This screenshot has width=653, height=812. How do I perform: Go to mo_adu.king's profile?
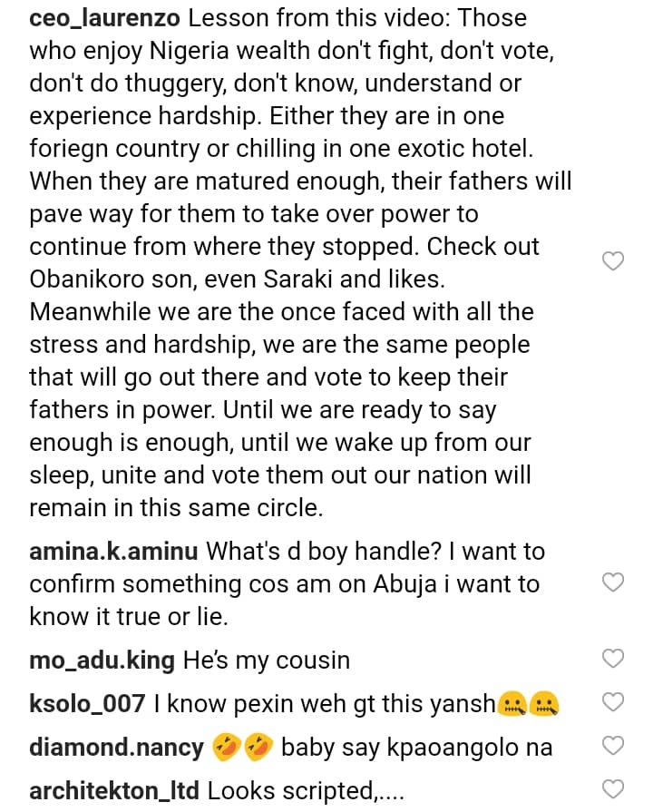tap(102, 660)
